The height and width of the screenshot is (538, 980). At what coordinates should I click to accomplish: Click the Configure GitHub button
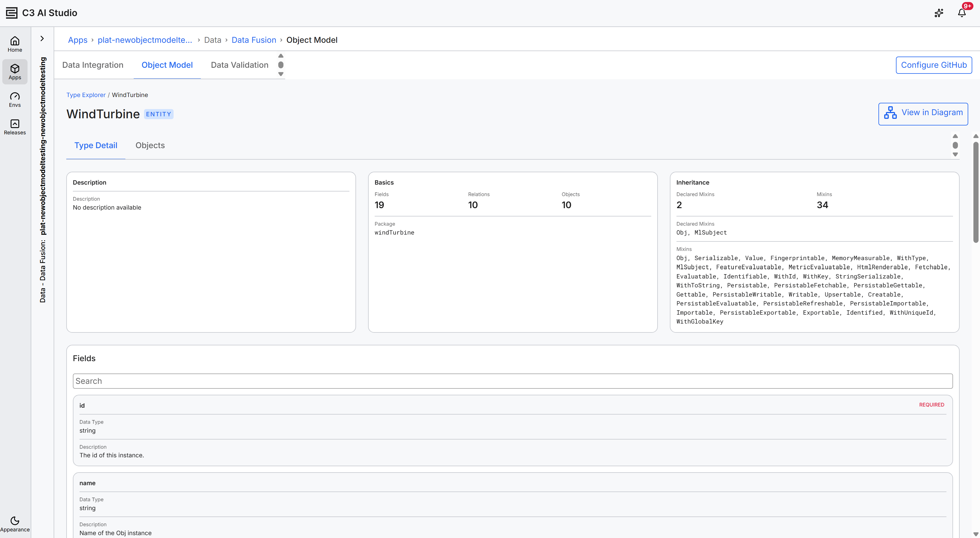934,65
